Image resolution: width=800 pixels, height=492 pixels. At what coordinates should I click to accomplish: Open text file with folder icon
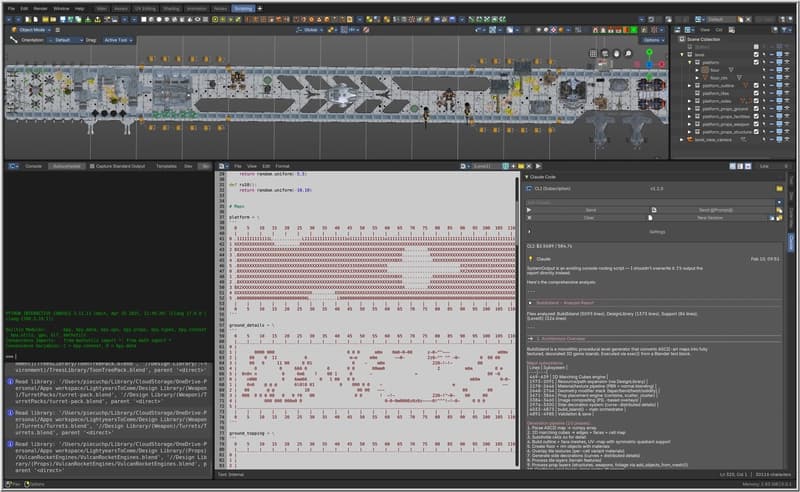pyautogui.click(x=521, y=166)
